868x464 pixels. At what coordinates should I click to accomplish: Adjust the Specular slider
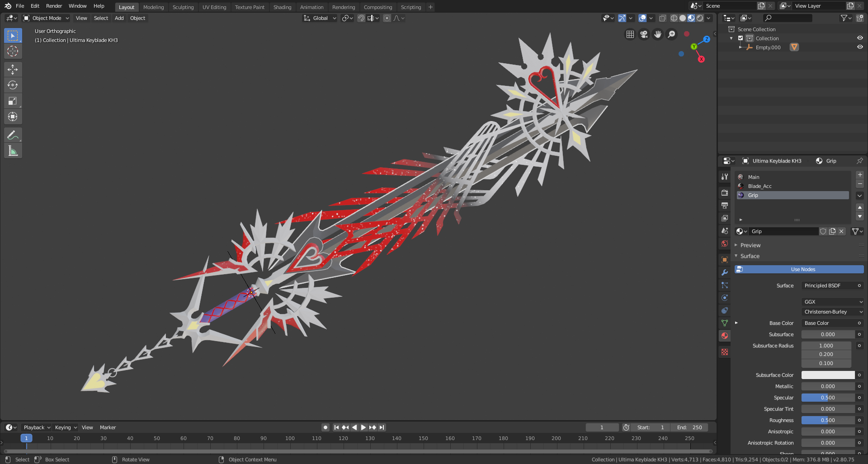click(828, 398)
